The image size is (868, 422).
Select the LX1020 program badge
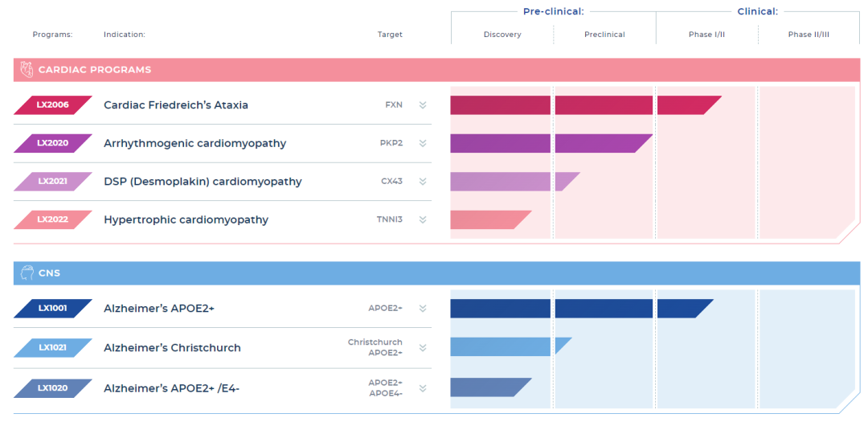[x=53, y=388]
